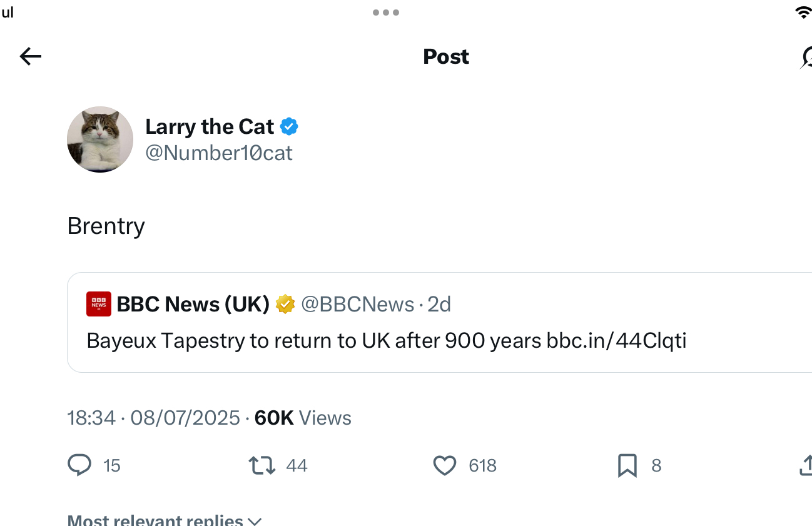Open Larry the Cat profile picture
Image resolution: width=812 pixels, height=526 pixels.
click(100, 139)
